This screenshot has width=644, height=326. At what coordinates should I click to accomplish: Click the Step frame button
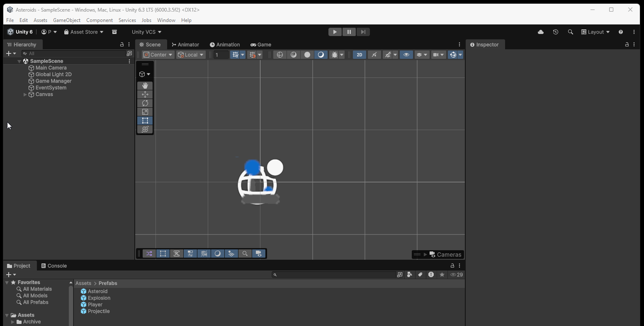coord(363,32)
